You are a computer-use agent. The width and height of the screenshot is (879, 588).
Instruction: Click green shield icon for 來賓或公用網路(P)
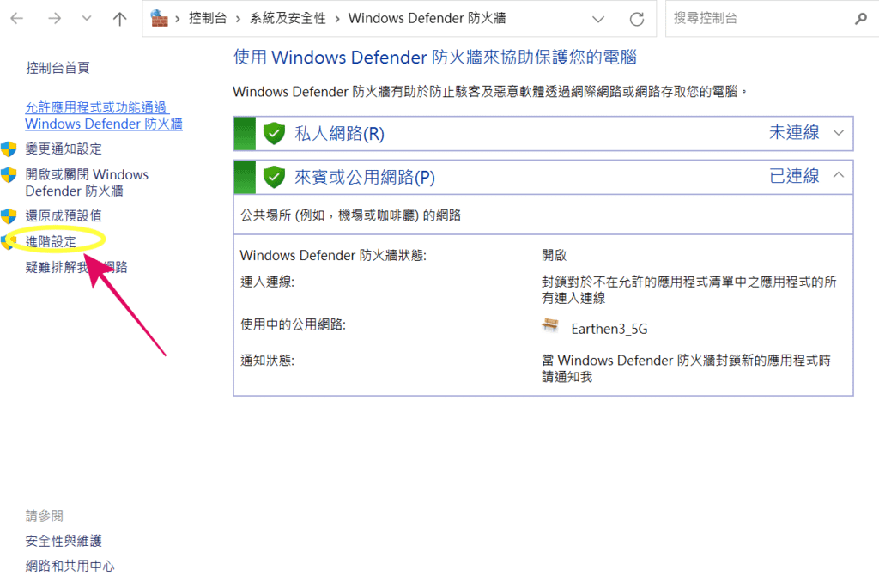274,177
